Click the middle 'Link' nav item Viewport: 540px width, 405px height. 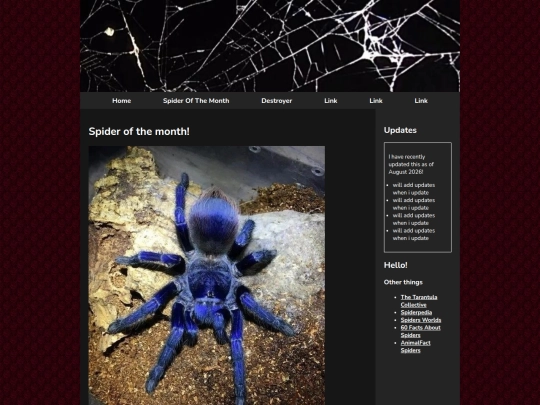coord(376,101)
